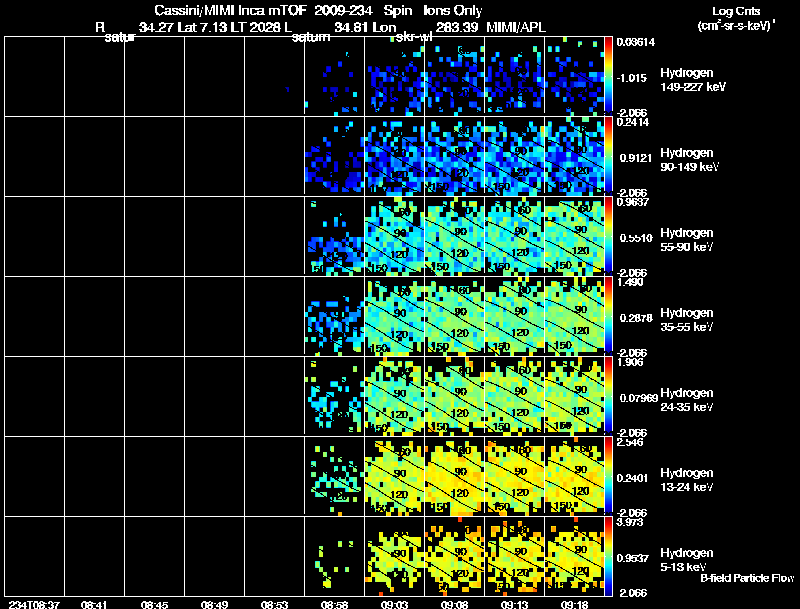Pick the 55-90 keV row color bar
The image size is (800, 609).
608,236
